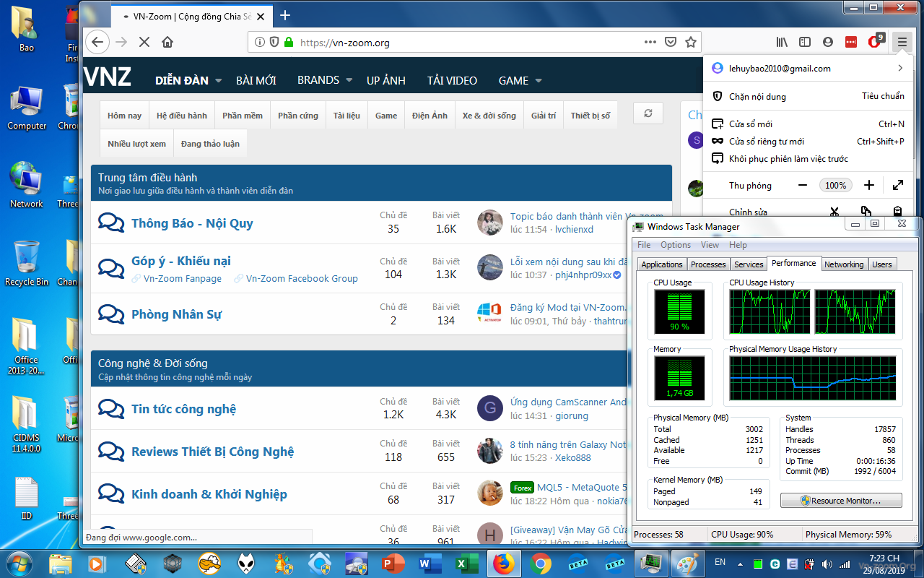Show hidden tray icons arrow
Image resolution: width=924 pixels, height=578 pixels.
click(x=740, y=563)
